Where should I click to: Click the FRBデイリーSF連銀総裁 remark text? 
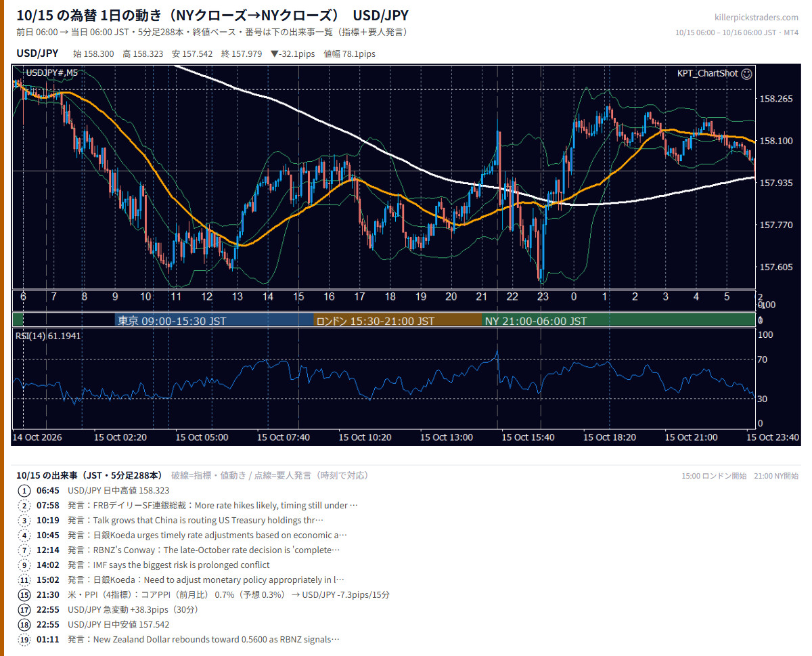[x=212, y=506]
